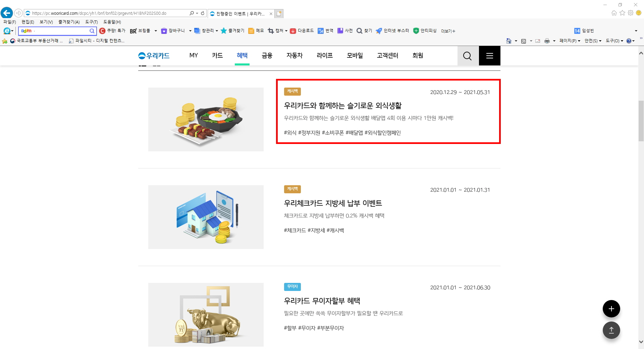The height and width of the screenshot is (349, 644).
Task: Click the black plus floating button
Action: 611,309
